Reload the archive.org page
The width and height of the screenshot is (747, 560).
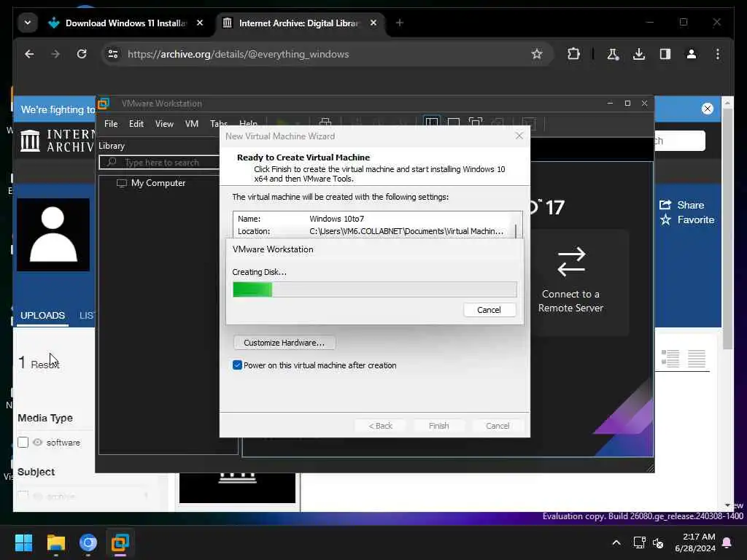tap(82, 54)
